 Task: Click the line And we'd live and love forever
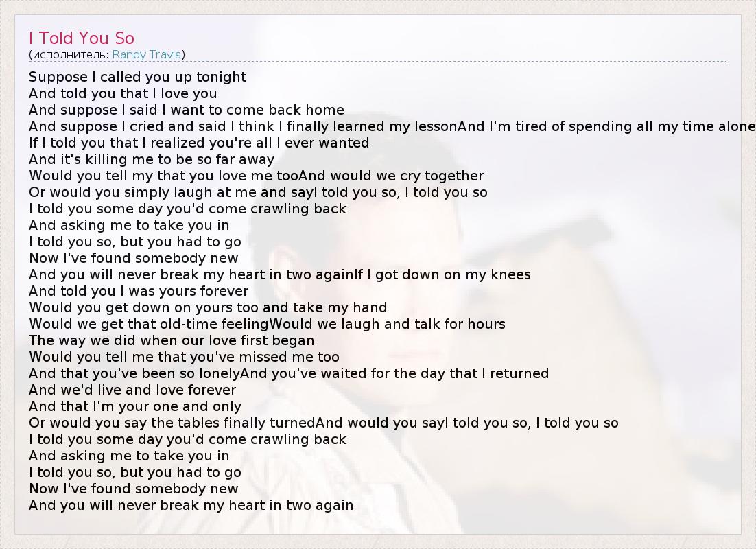click(132, 390)
